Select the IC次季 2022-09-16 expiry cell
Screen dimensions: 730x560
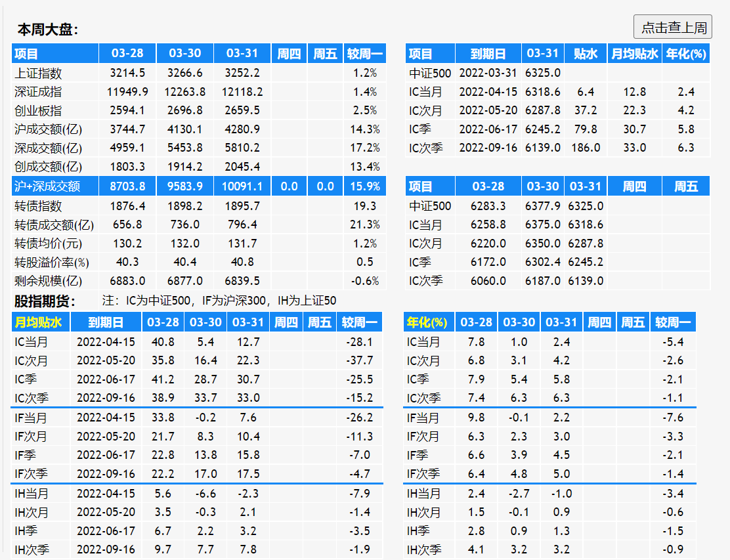point(488,148)
